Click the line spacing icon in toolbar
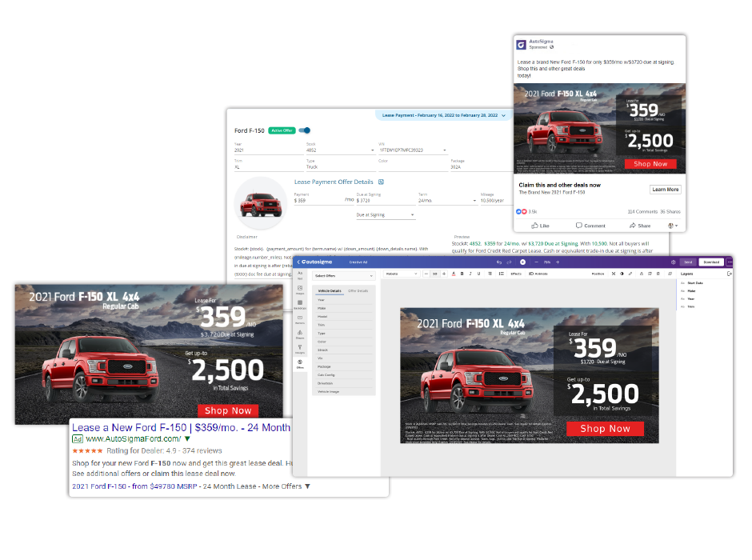Image resolution: width=752 pixels, height=560 pixels. (x=501, y=274)
